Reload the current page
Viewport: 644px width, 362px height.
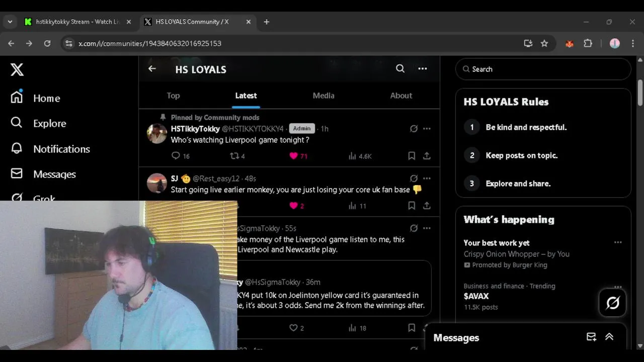click(47, 43)
